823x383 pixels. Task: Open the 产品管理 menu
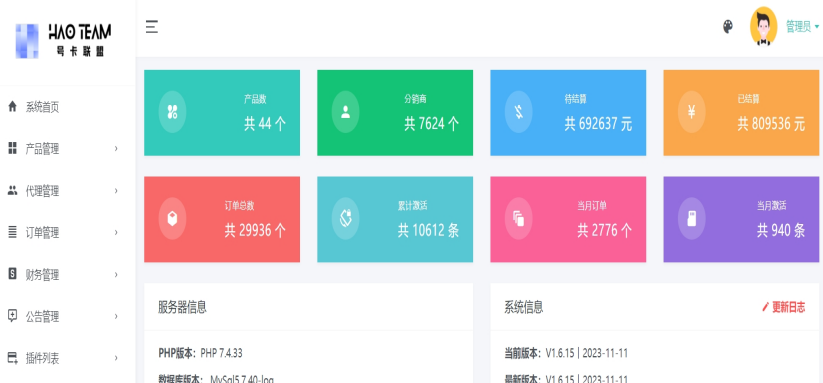click(x=42, y=150)
